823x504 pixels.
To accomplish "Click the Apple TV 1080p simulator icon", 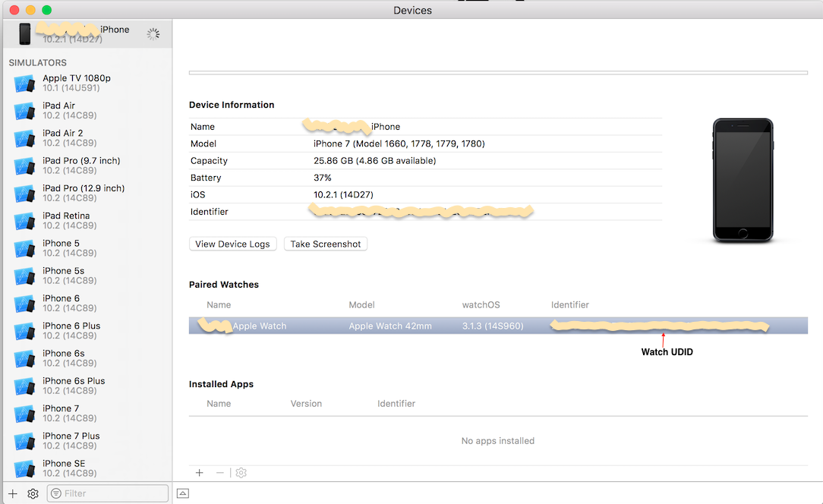I will click(24, 83).
